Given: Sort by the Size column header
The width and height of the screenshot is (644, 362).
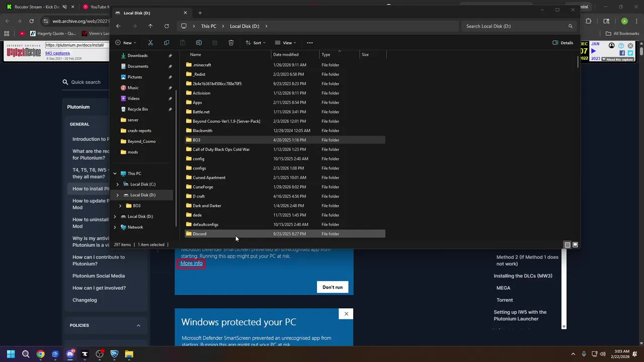Looking at the screenshot, I should coord(365,55).
